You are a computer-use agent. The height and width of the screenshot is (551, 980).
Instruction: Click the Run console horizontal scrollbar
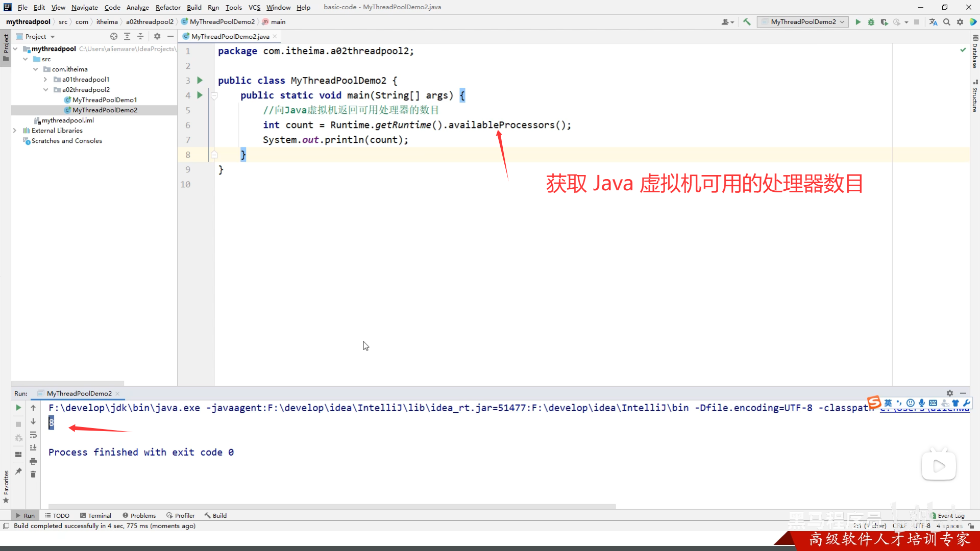[332, 507]
